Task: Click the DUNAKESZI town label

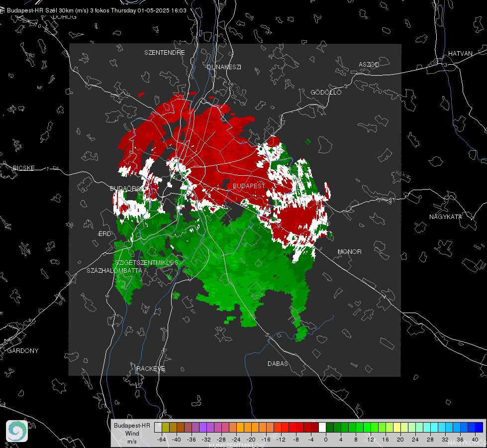Action: pos(224,67)
